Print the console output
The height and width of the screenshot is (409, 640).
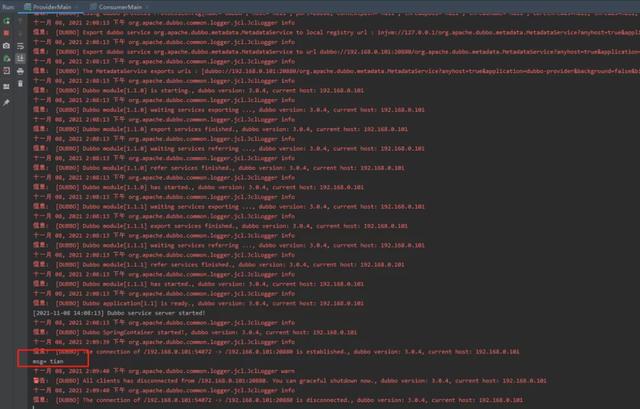pos(20,71)
